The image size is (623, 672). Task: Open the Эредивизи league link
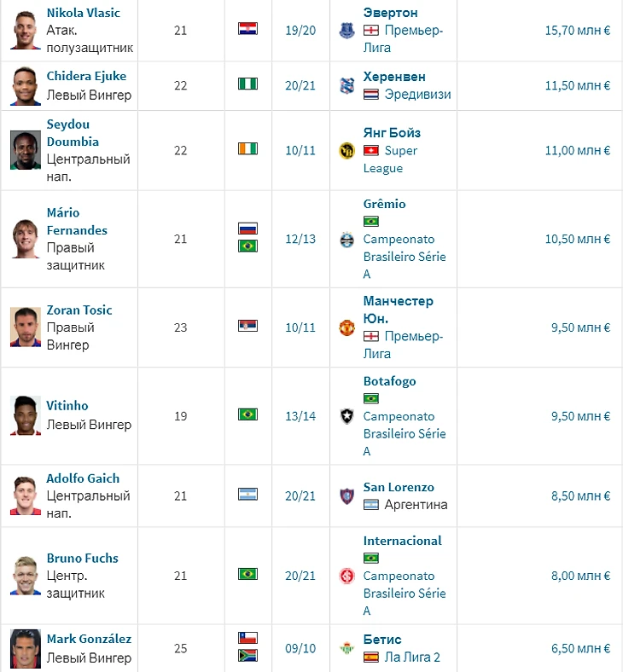click(417, 95)
